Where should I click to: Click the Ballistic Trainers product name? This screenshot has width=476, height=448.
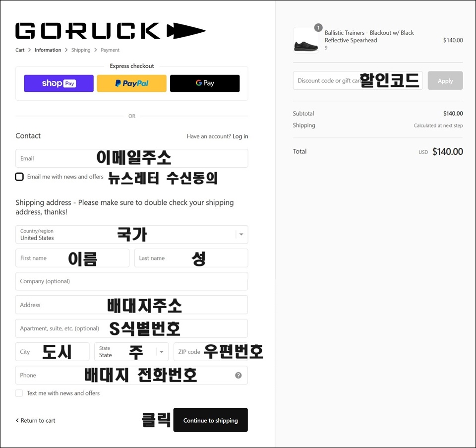coord(369,36)
